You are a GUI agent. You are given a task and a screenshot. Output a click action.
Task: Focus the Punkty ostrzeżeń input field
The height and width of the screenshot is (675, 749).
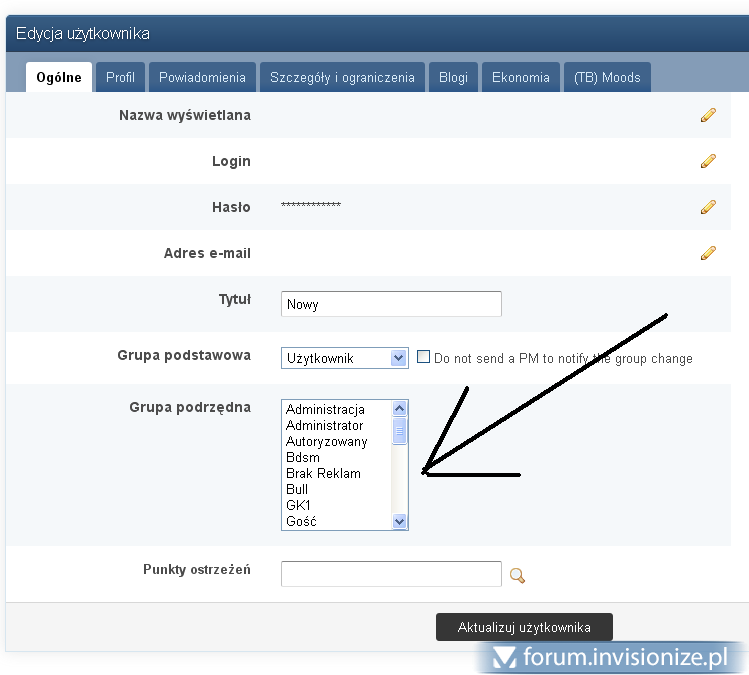pos(390,574)
